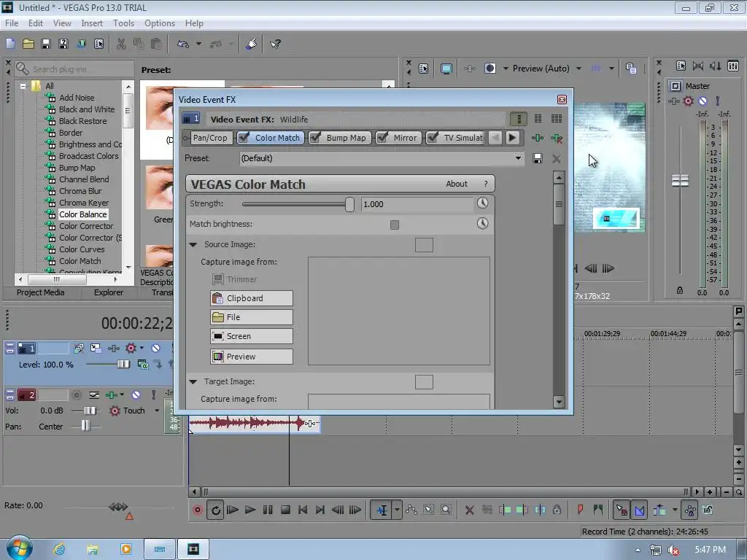Switch to the Explorer tab
Screen dimensions: 747x560
point(108,292)
